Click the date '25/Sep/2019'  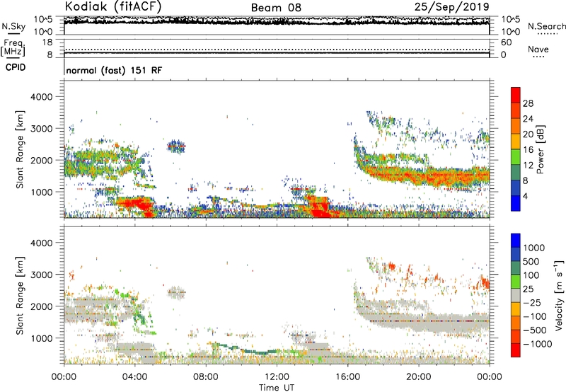coord(451,6)
